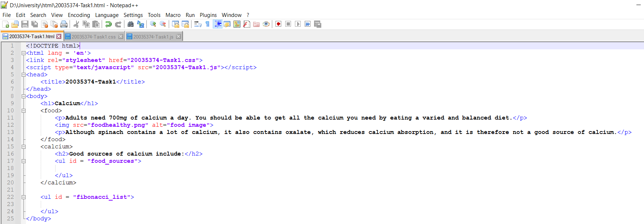
Task: Click the Close All toolbar icon
Action: pos(54,24)
